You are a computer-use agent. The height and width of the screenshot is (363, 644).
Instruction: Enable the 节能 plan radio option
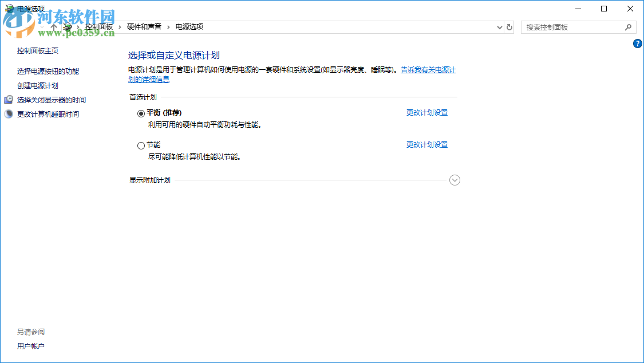point(141,145)
